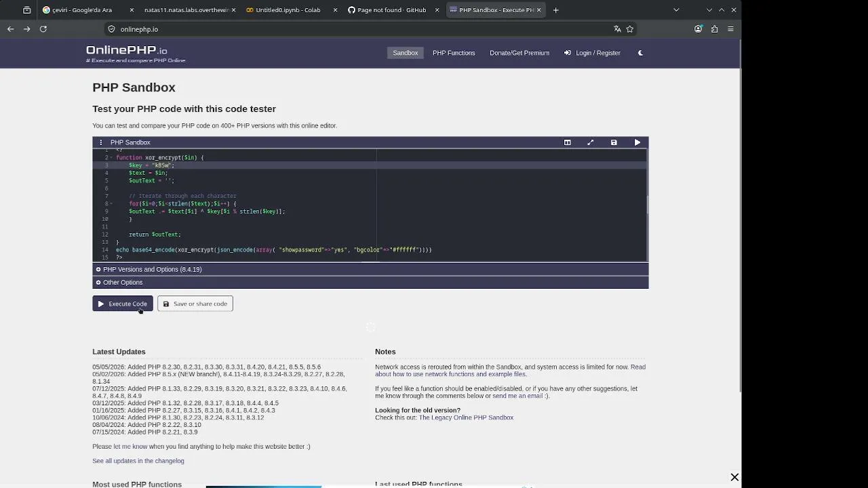Click Login / Register

(592, 53)
